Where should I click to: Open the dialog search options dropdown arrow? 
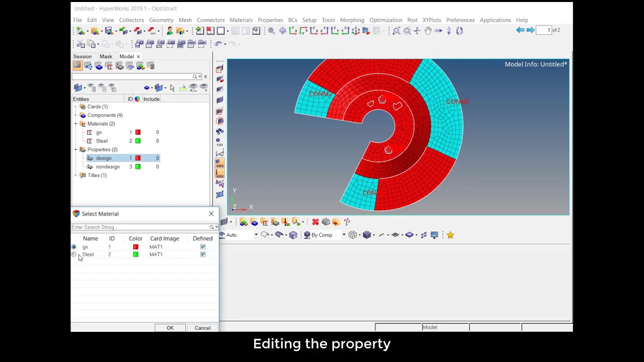point(216,227)
